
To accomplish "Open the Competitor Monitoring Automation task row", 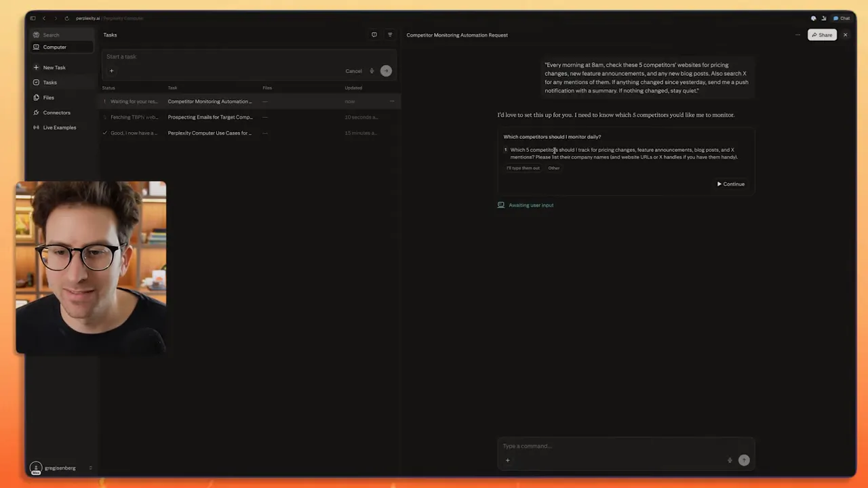I will 251,102.
